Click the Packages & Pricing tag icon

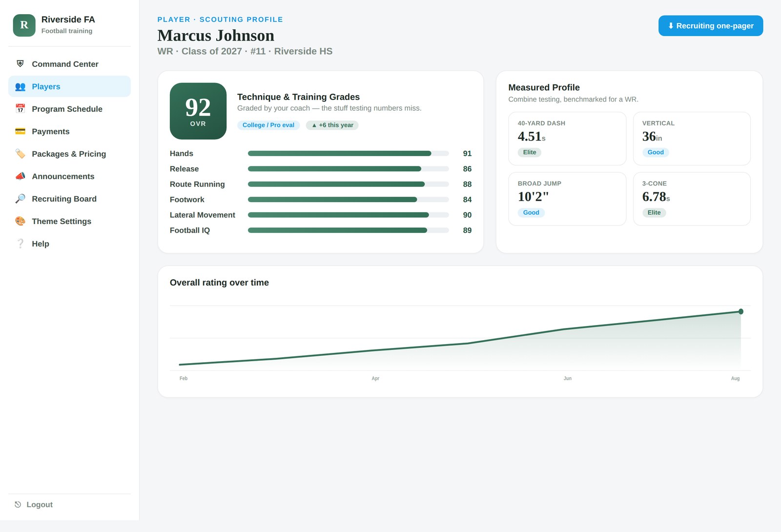click(x=20, y=154)
